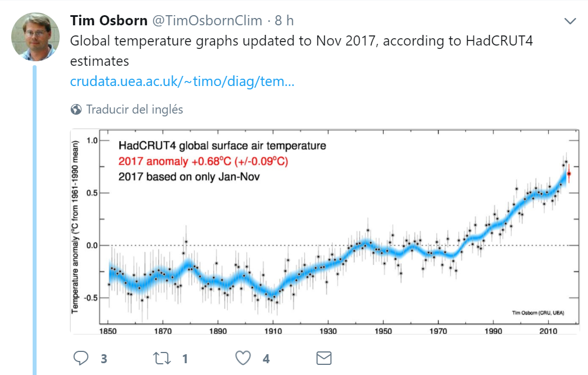Click the red 2017 anomaly label in graph
This screenshot has height=375, width=588.
click(204, 161)
